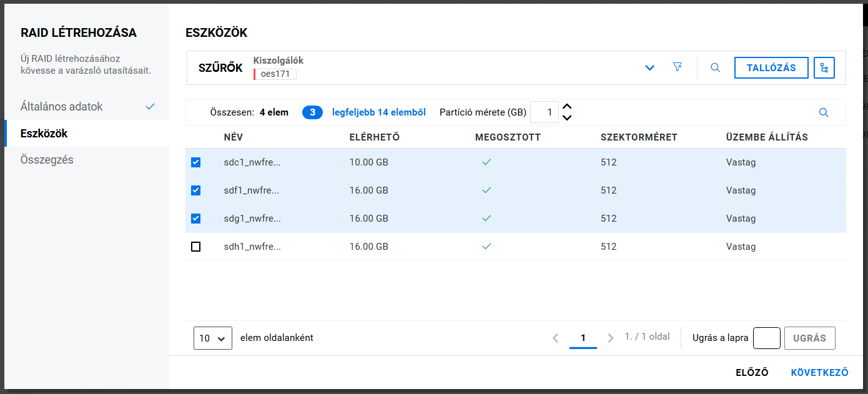Expand the filters chevron dropdown
The height and width of the screenshot is (394, 868).
pos(649,67)
